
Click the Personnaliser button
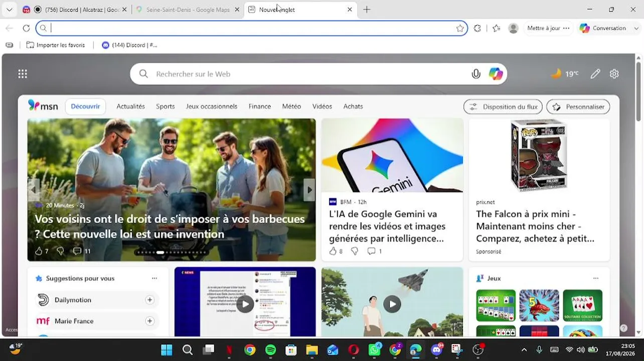coord(578,106)
